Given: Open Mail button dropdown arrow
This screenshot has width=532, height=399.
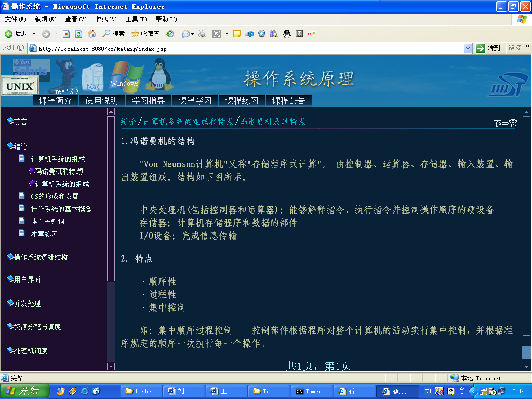Looking at the screenshot, I should pos(192,34).
